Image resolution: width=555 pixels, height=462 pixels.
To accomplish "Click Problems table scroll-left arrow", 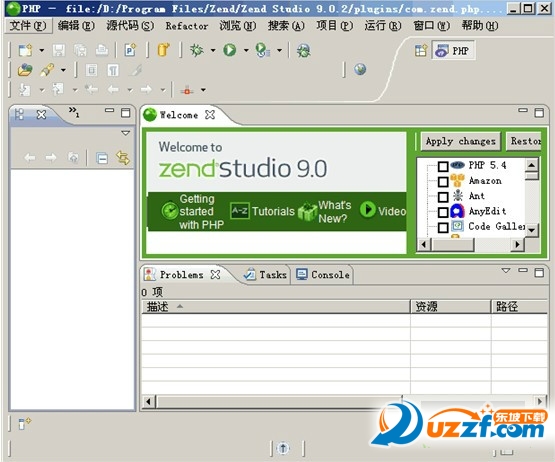I will coord(149,402).
